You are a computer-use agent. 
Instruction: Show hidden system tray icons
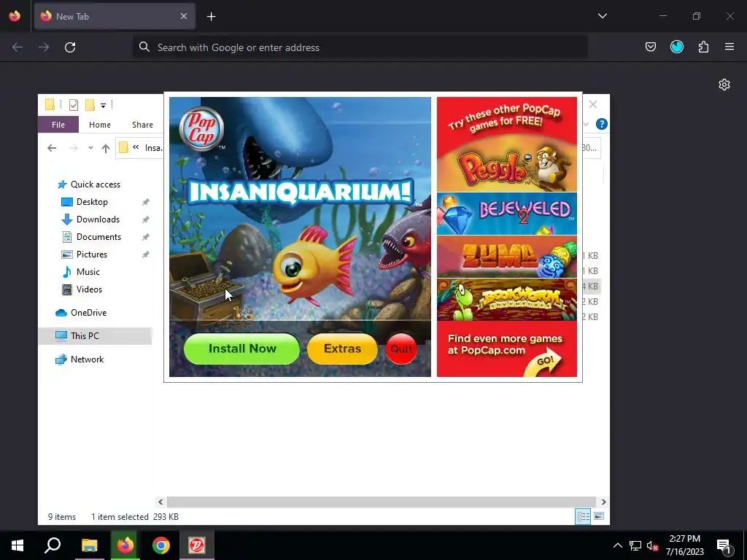tap(617, 545)
